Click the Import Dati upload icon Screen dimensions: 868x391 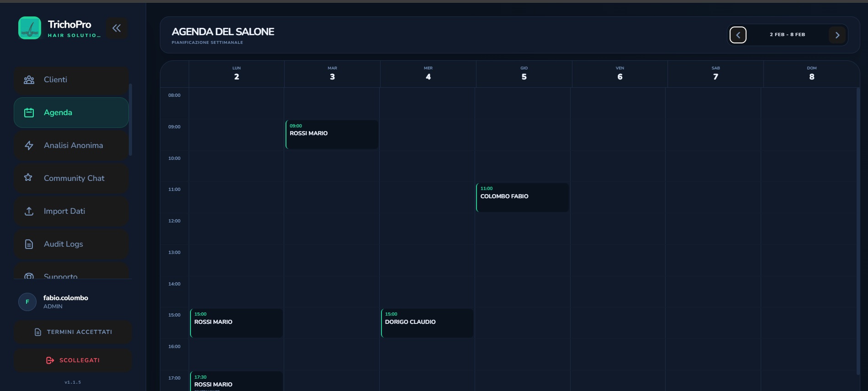pos(29,211)
